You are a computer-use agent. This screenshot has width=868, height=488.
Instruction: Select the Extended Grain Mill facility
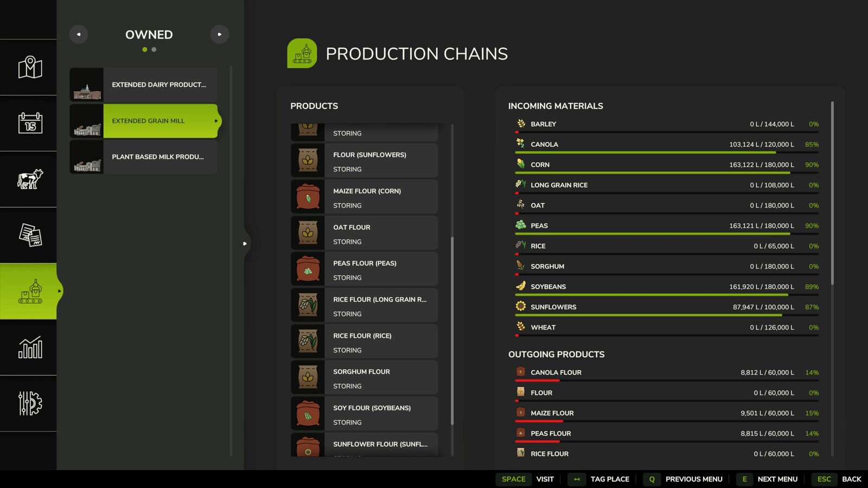[157, 120]
